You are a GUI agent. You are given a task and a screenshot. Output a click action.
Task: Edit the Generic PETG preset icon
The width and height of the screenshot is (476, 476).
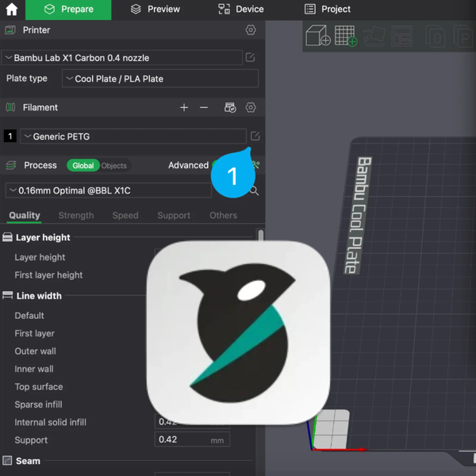tap(255, 136)
